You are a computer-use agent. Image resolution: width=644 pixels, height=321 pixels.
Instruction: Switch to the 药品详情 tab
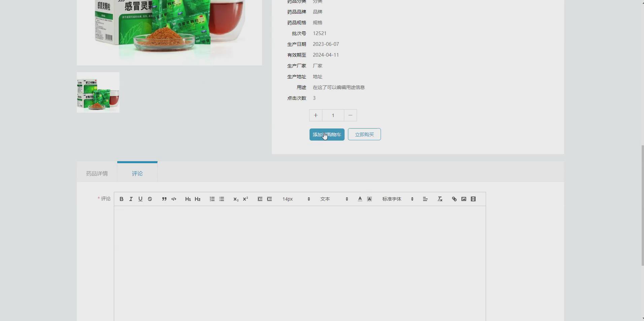[97, 173]
